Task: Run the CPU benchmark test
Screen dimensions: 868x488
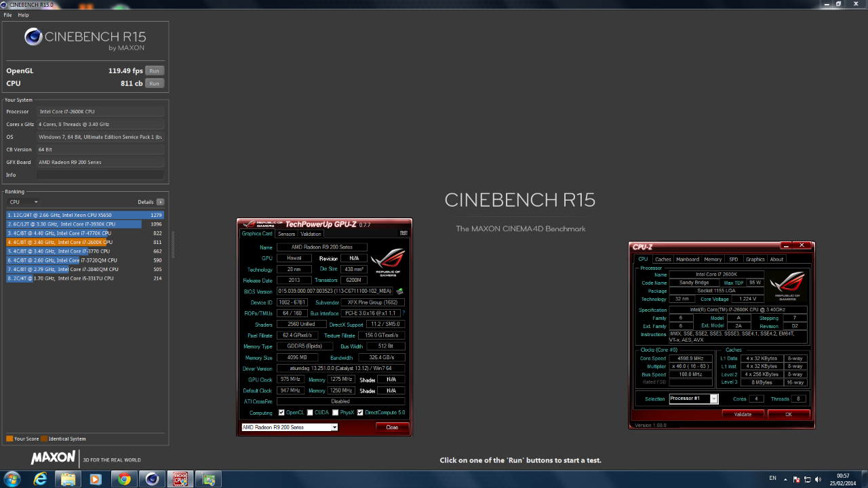Action: 155,83
